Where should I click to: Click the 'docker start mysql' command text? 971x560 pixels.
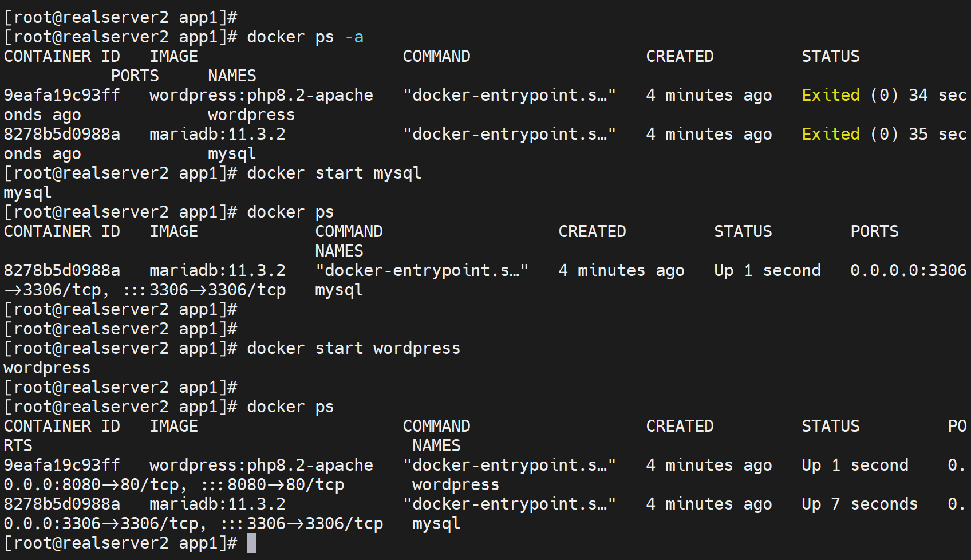(x=334, y=173)
